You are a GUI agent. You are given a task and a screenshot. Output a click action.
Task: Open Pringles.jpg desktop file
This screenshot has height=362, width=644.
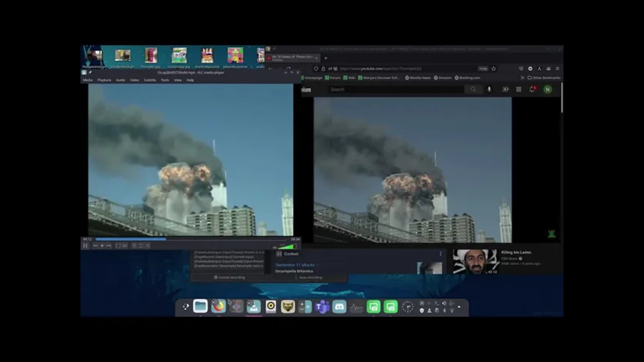(151, 57)
